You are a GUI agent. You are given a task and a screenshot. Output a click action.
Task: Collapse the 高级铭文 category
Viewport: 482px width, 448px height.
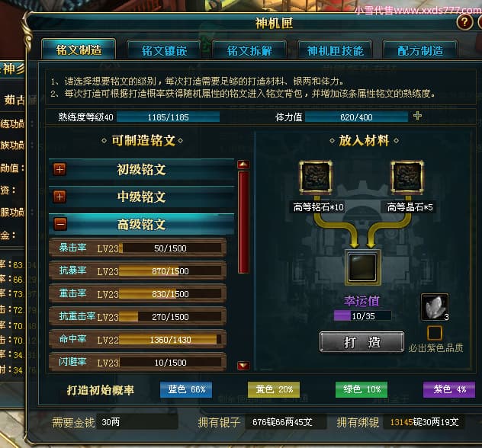click(60, 224)
